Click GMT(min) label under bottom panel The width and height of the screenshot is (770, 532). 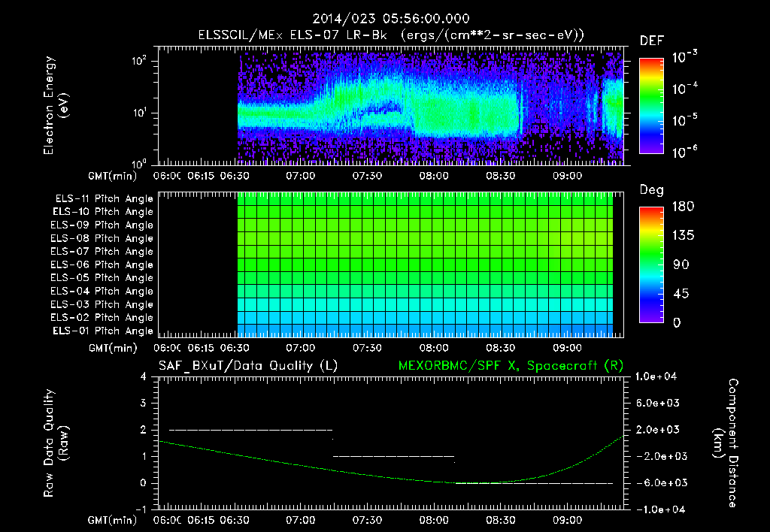point(113,521)
